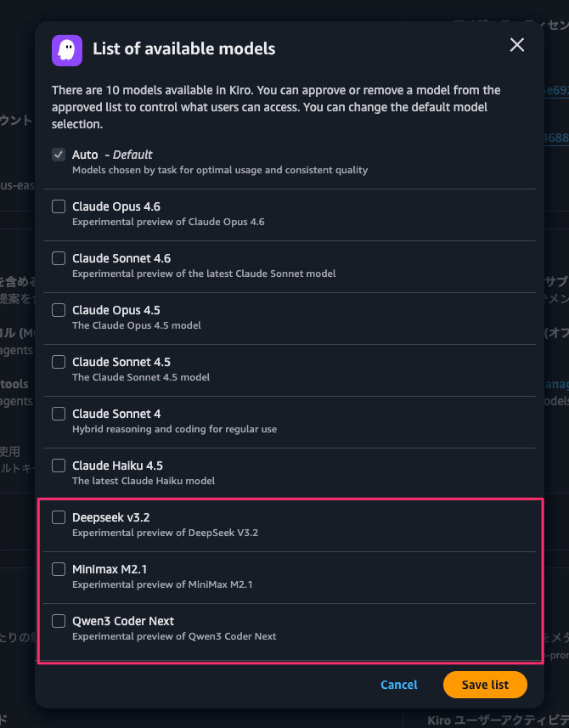Click the Claude Haiku 4.5 label
Image resolution: width=569 pixels, height=728 pixels.
[x=117, y=466]
